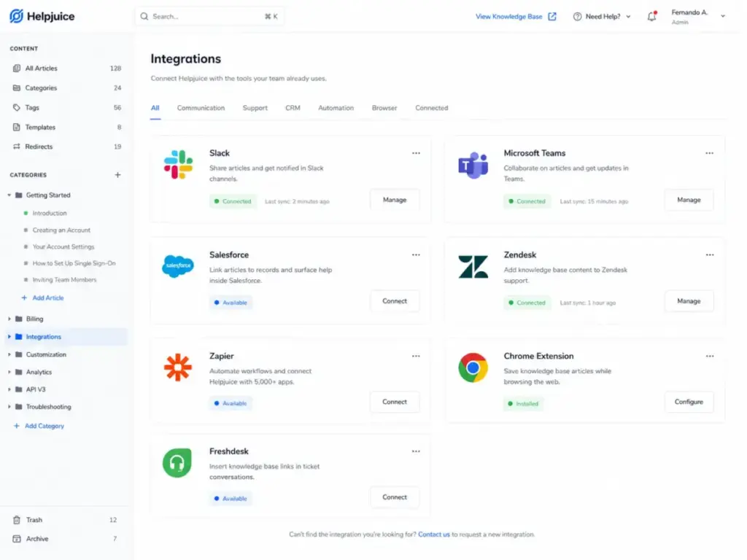747x560 pixels.
Task: Open the Zendesk card three-dot menu
Action: click(710, 254)
